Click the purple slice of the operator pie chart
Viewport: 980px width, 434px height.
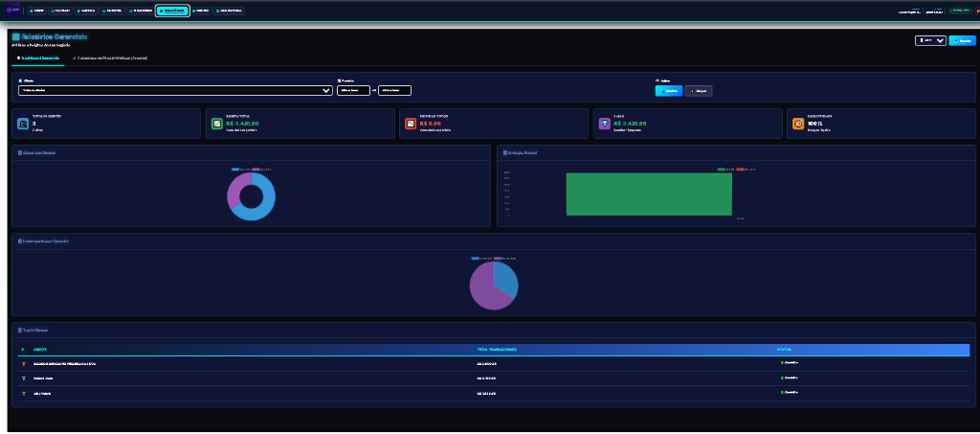point(483,291)
